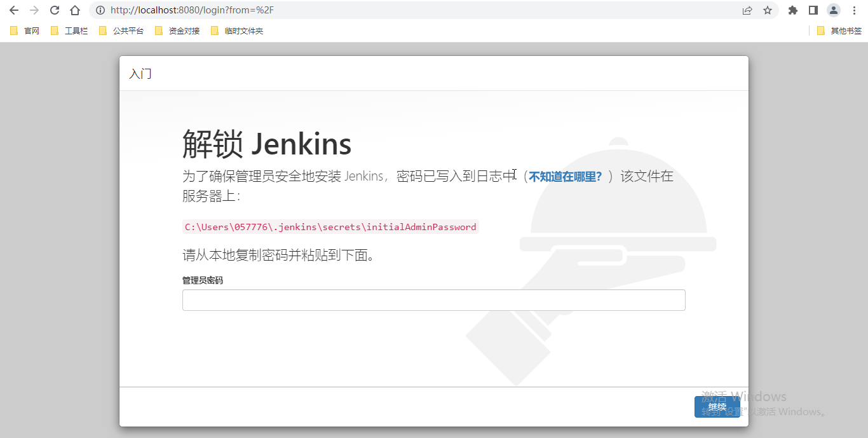Click the browser back navigation arrow
Screen dimensions: 868x438
(13, 10)
